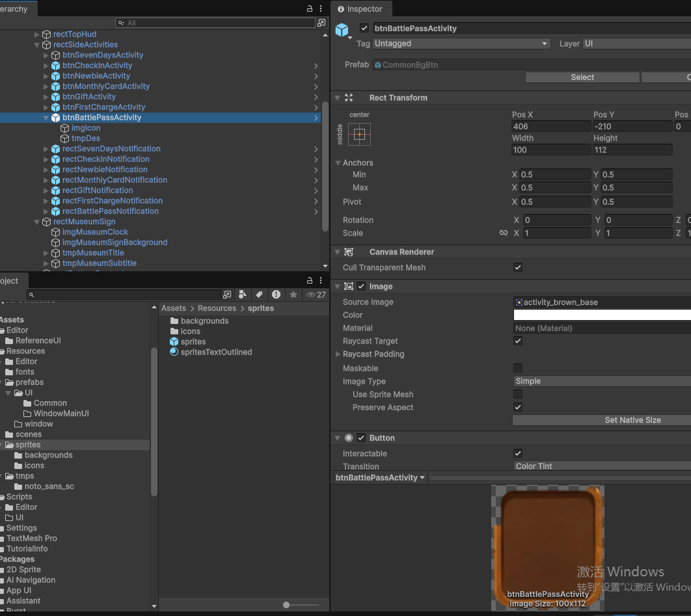691x616 pixels.
Task: Open the icons folder in asset list
Action: 185,331
